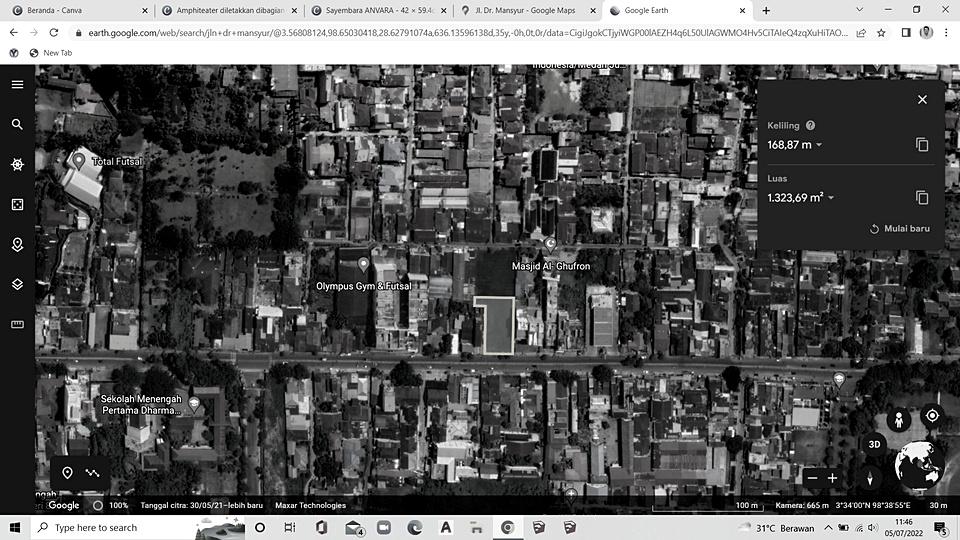
Task: Share this page icon in address bar
Action: 861,33
